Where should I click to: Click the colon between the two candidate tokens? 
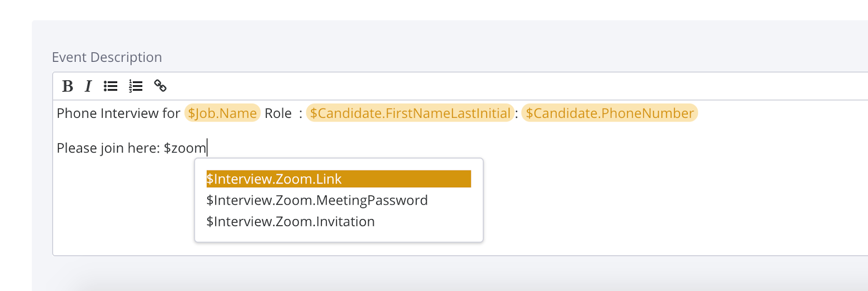516,114
